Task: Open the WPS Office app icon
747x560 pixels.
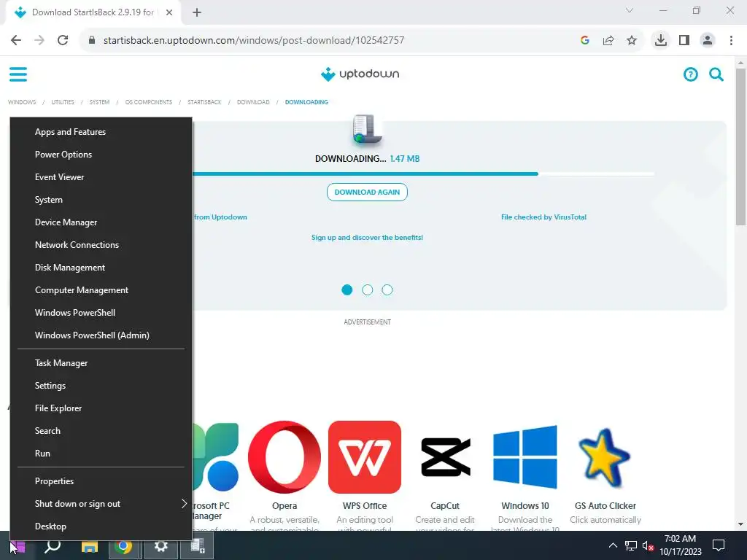Action: [365, 456]
